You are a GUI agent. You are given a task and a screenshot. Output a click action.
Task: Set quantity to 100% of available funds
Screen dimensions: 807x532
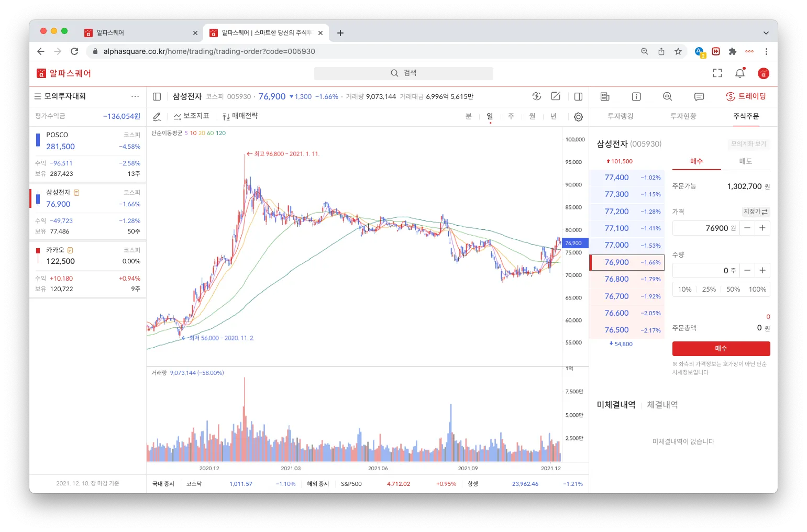click(x=757, y=290)
